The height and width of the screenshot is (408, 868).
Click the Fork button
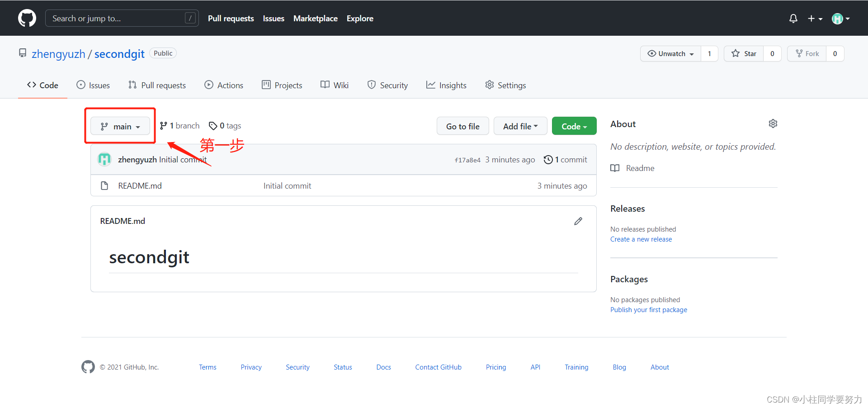(x=807, y=53)
